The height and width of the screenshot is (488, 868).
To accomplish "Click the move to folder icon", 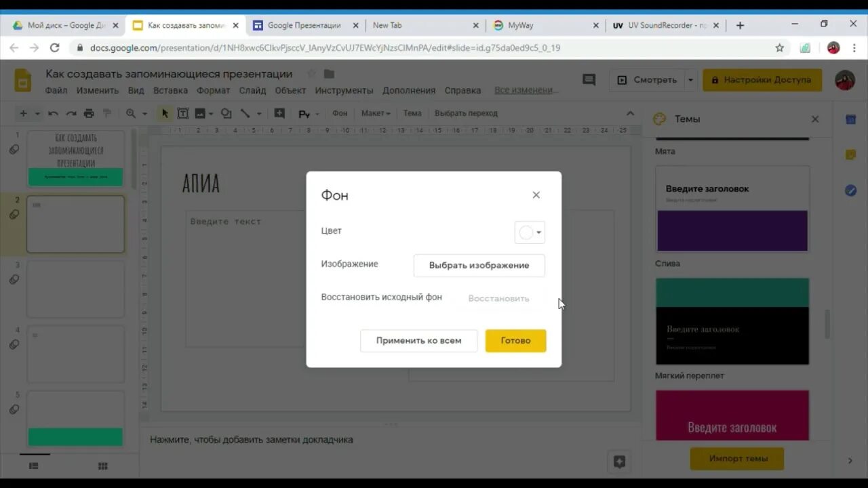I will click(x=329, y=73).
